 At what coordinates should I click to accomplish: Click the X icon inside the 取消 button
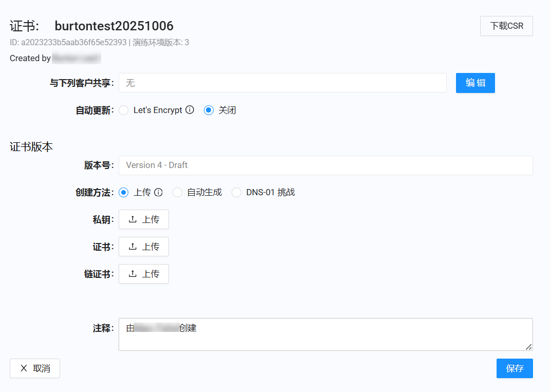[24, 368]
